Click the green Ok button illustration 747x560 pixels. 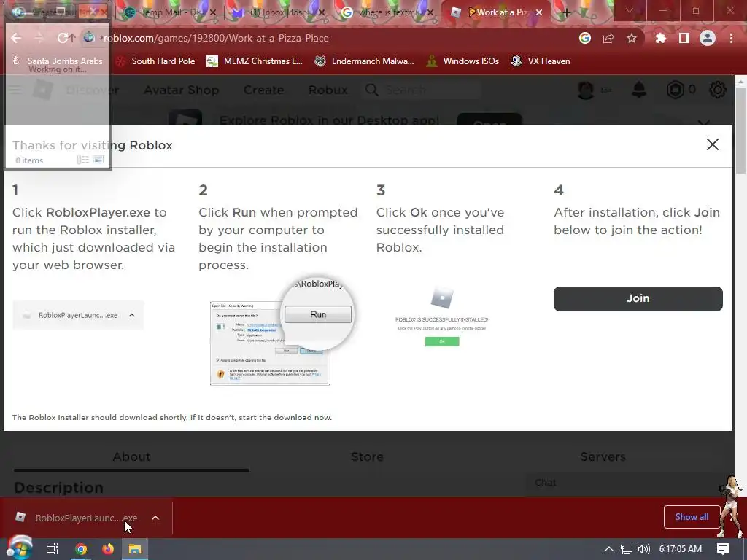pyautogui.click(x=442, y=341)
